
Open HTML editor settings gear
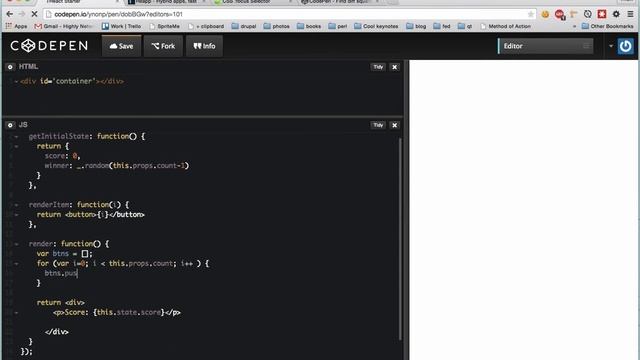coord(10,67)
